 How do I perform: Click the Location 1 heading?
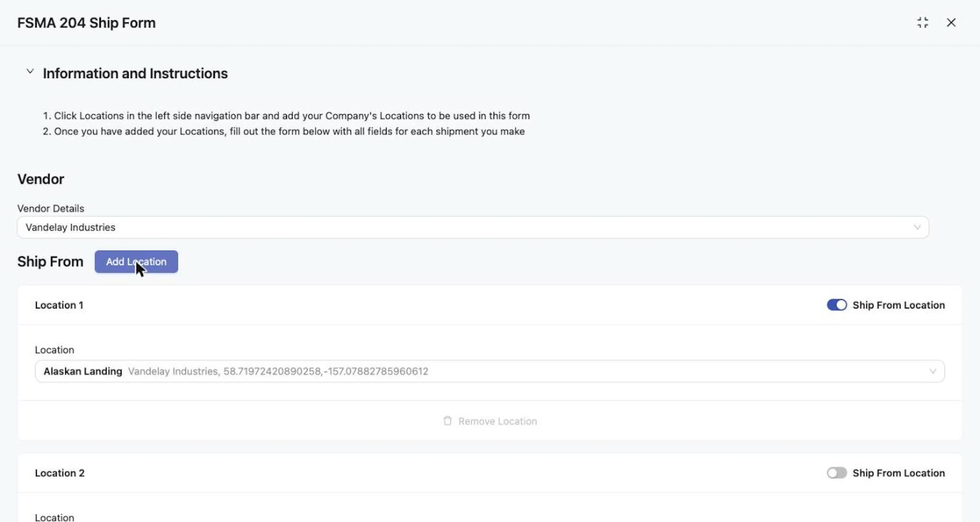coord(59,305)
